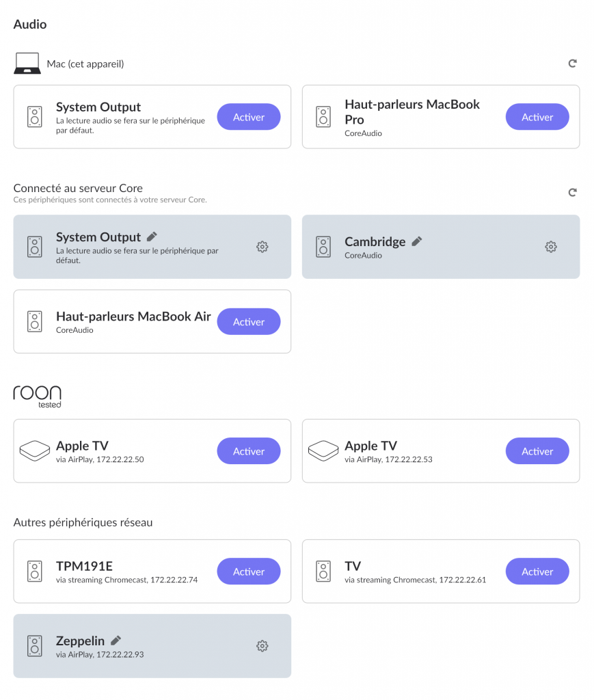Edit the Cambridge device name
594x700 pixels.
point(417,241)
